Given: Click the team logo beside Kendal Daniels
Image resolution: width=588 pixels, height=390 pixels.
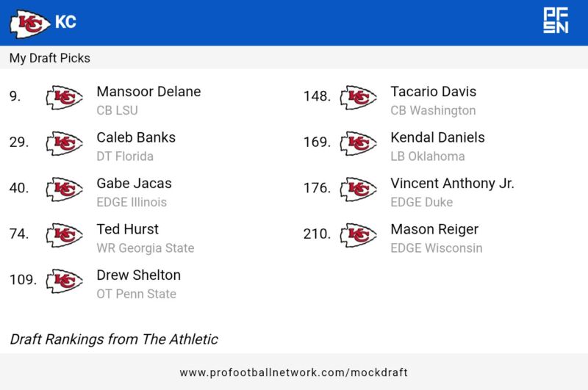Looking at the screenshot, I should [358, 143].
